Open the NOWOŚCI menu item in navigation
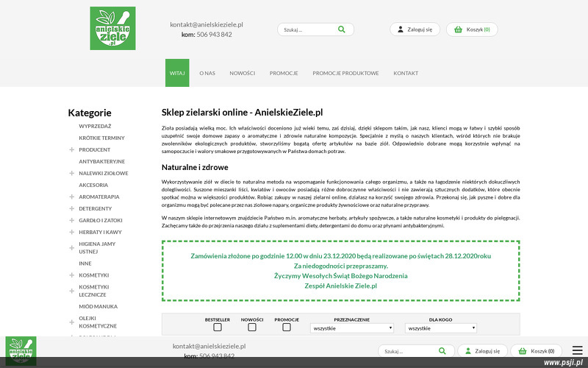Image resolution: width=588 pixels, height=368 pixels. (243, 73)
